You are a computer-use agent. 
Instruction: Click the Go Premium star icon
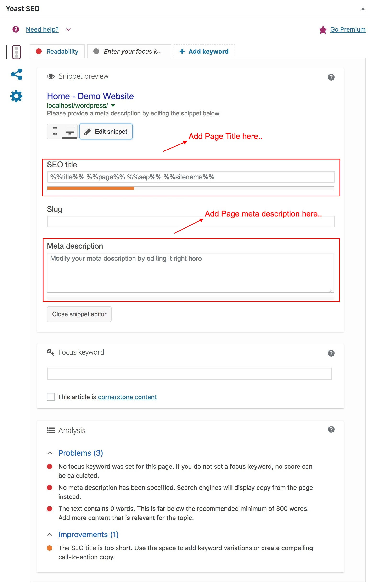point(323,29)
